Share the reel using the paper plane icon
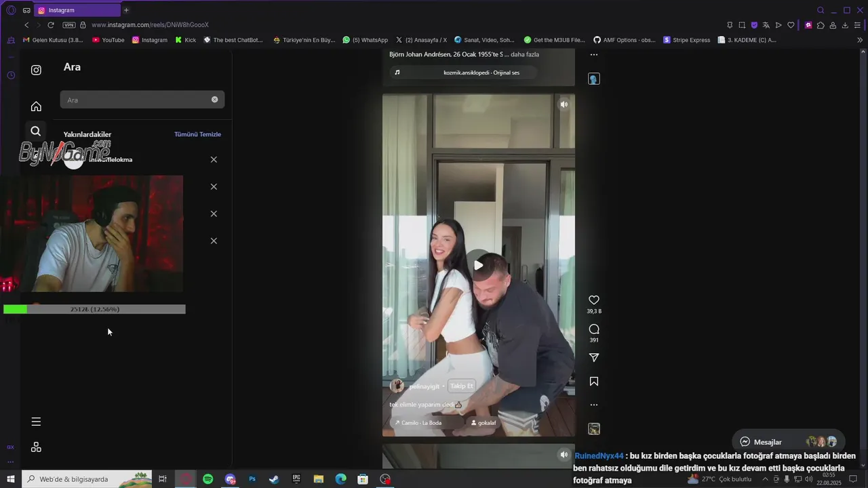 [594, 357]
